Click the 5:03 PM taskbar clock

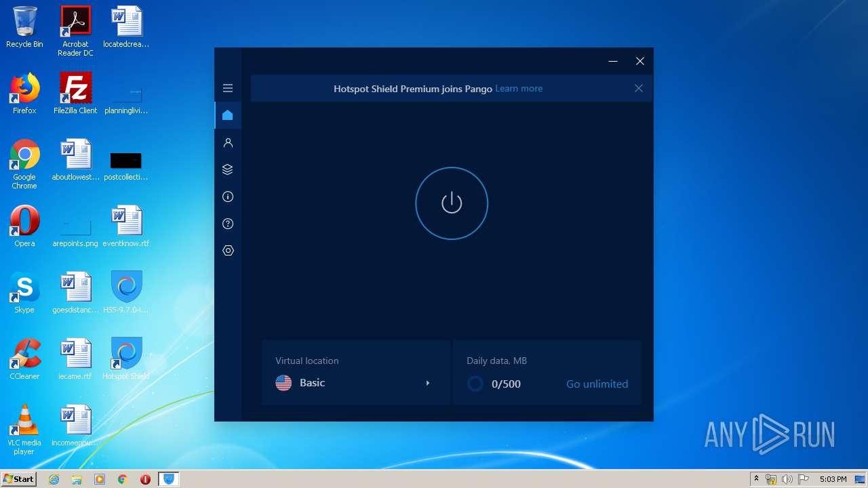click(833, 479)
